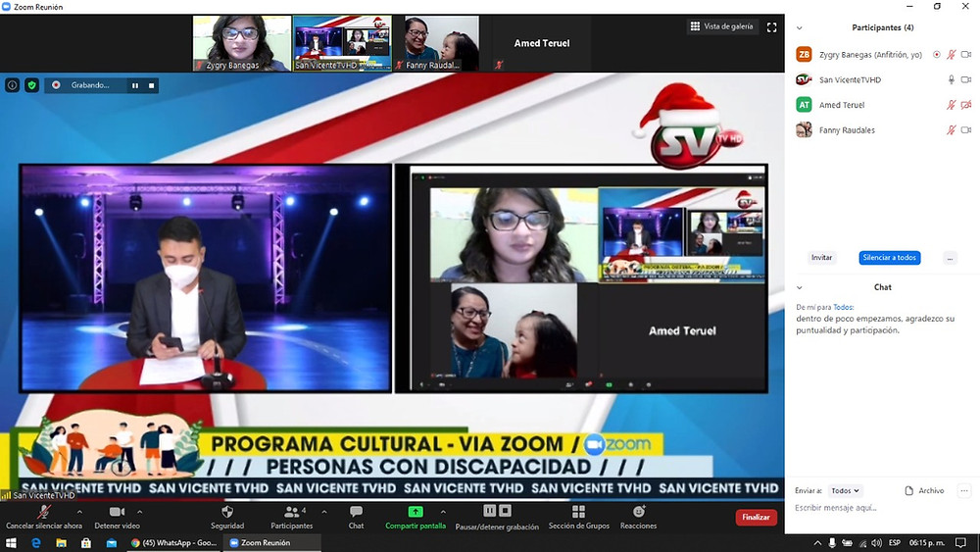
Task: Select Amed Teruel participant name in list
Action: 842,105
